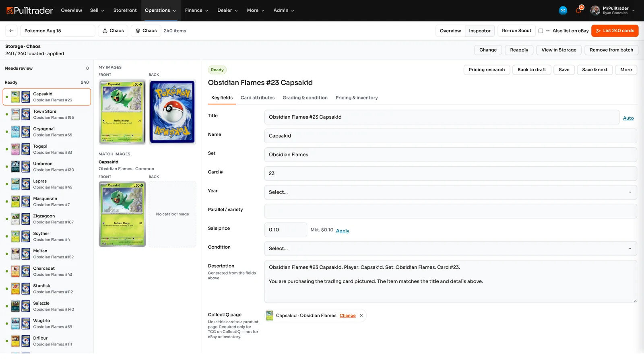Switch to the Card attributes tab
The height and width of the screenshot is (359, 644).
[258, 98]
